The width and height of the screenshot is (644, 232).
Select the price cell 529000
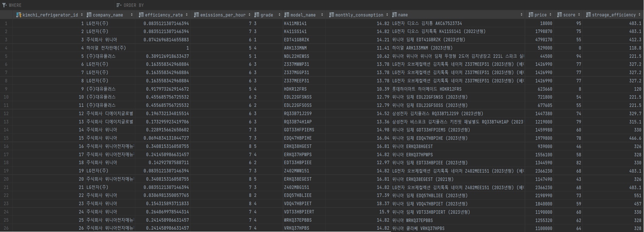pyautogui.click(x=539, y=48)
